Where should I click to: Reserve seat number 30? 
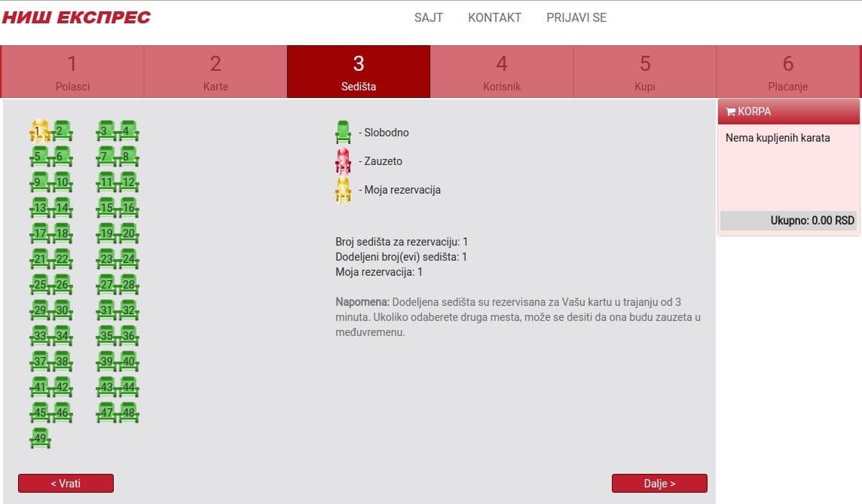(62, 310)
